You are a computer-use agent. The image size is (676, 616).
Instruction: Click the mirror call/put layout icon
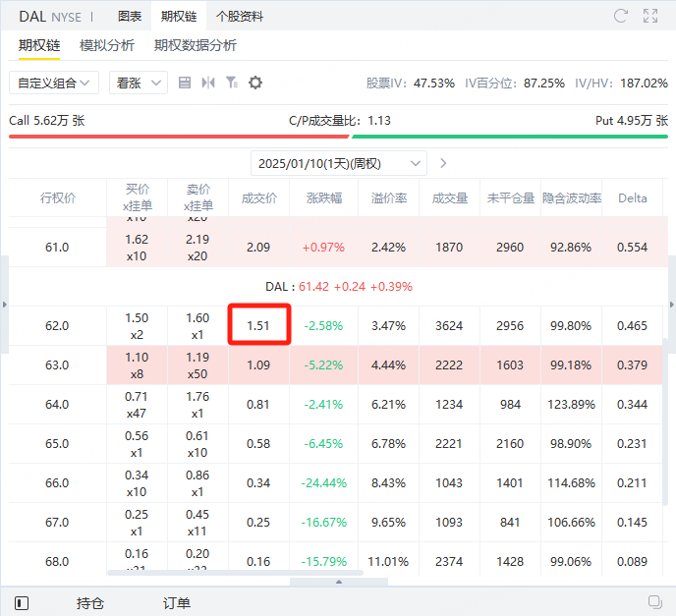[x=208, y=83]
